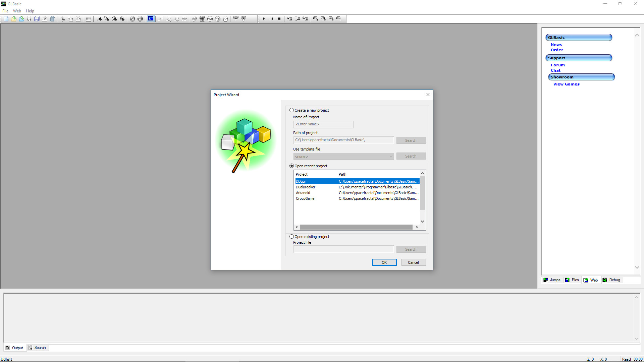This screenshot has width=644, height=362.
Task: Click the Pause execution toolbar icon
Action: click(x=271, y=18)
